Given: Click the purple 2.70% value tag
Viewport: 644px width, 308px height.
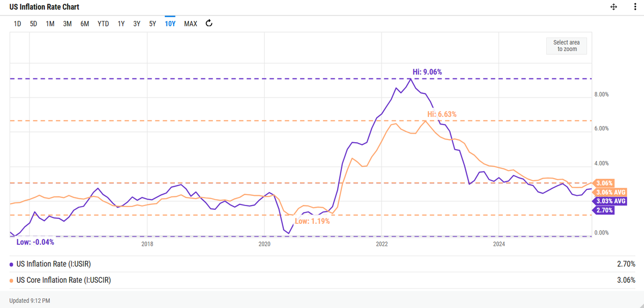Looking at the screenshot, I should tap(604, 210).
